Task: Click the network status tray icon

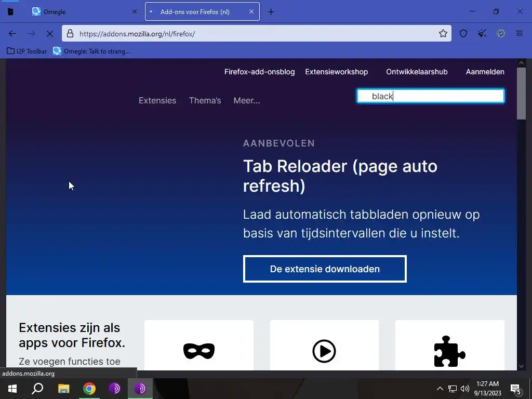Action: click(x=453, y=389)
